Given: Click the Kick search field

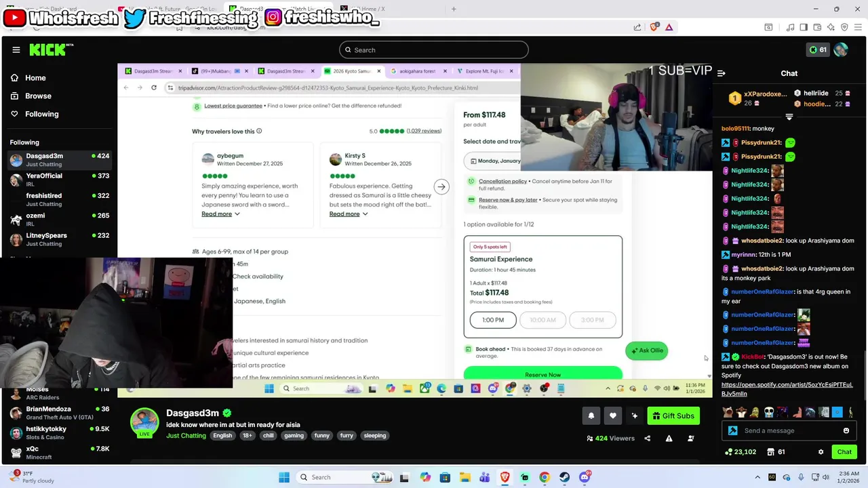Looking at the screenshot, I should (433, 49).
